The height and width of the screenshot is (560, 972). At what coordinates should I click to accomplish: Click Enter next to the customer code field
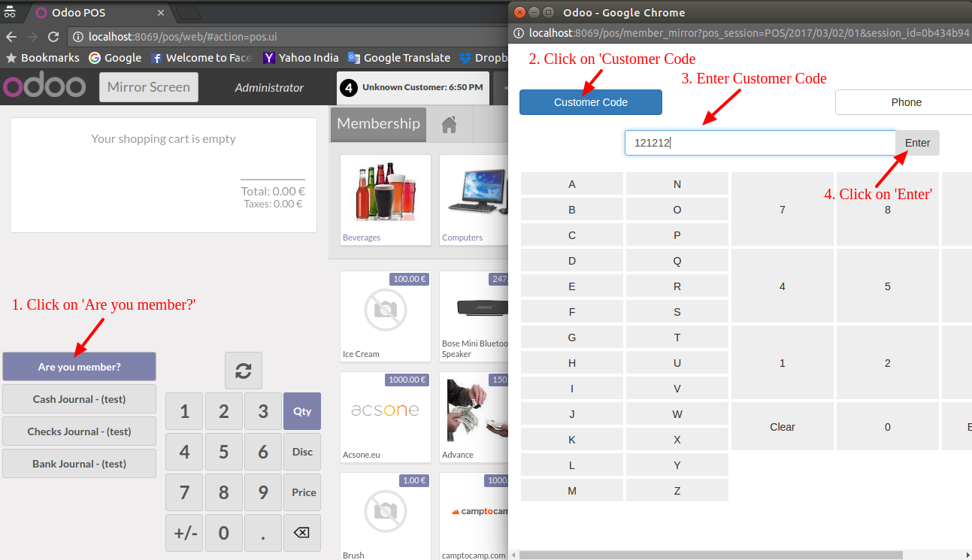point(917,143)
